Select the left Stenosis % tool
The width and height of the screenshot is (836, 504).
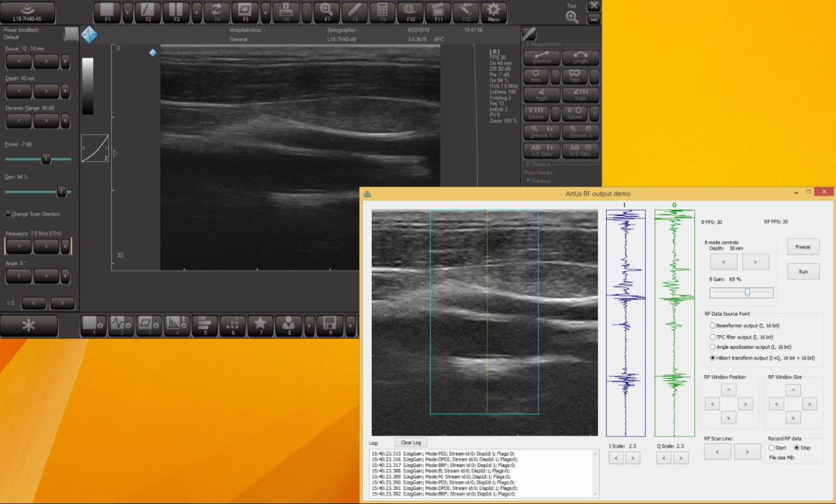pos(542,132)
